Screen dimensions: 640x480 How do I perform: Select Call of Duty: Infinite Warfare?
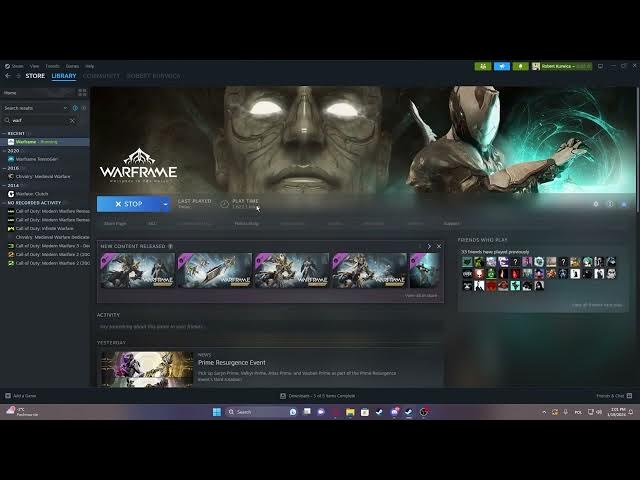[x=45, y=229]
